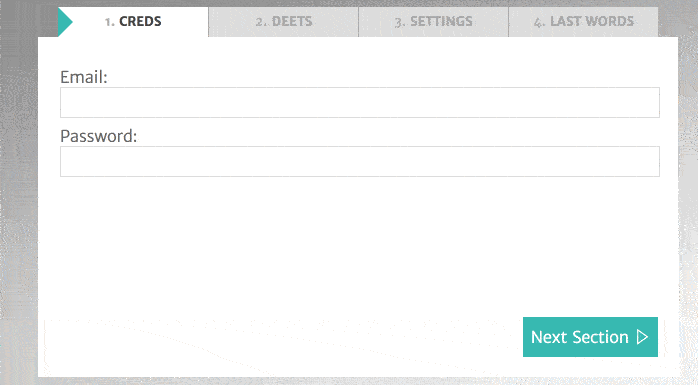This screenshot has height=385, width=698.
Task: Open the 2. DEETS tab
Action: (x=284, y=22)
